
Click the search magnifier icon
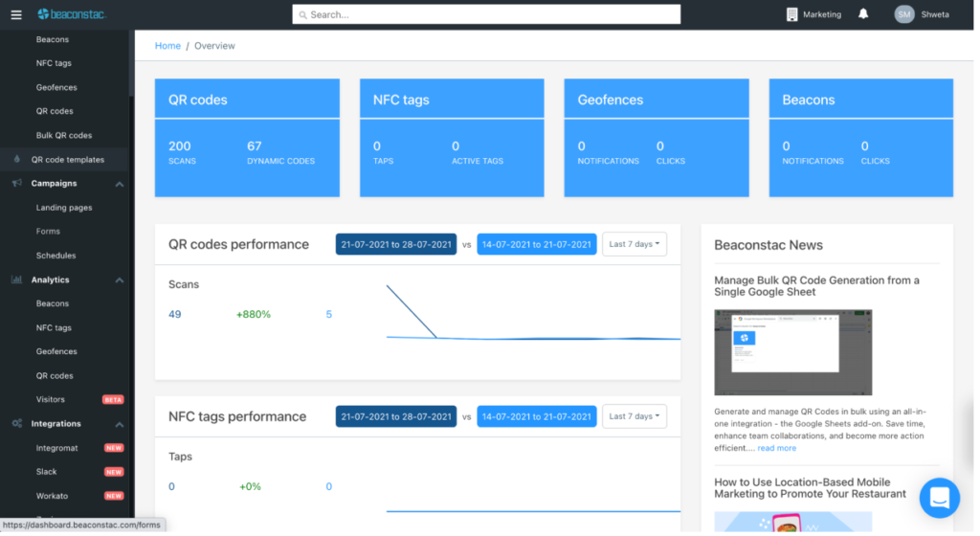tap(303, 15)
